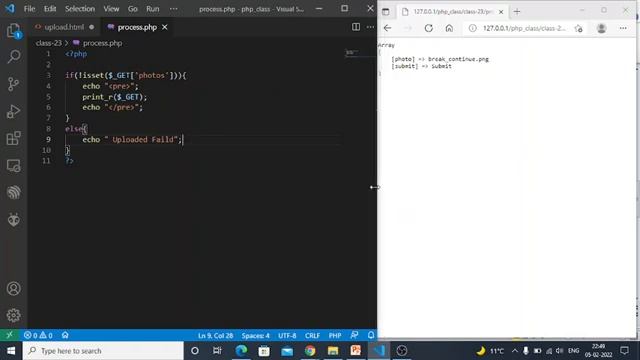This screenshot has width=640, height=360.
Task: Click the home icon in status bar
Action: (x=65, y=336)
